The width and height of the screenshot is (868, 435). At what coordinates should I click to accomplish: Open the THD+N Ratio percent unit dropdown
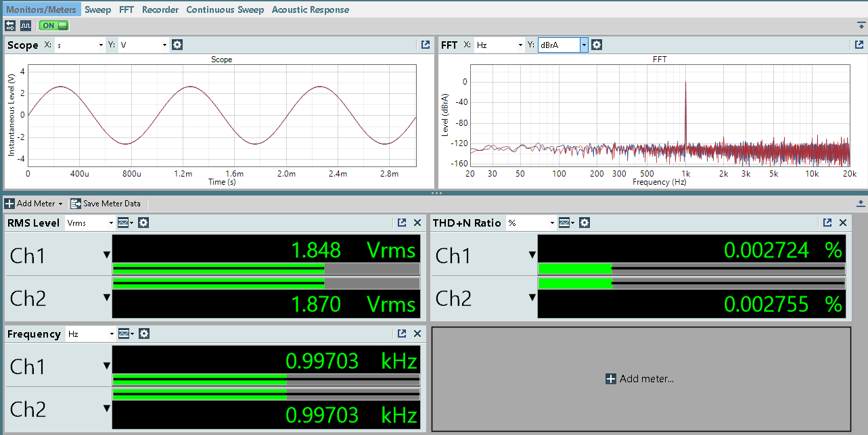click(552, 223)
